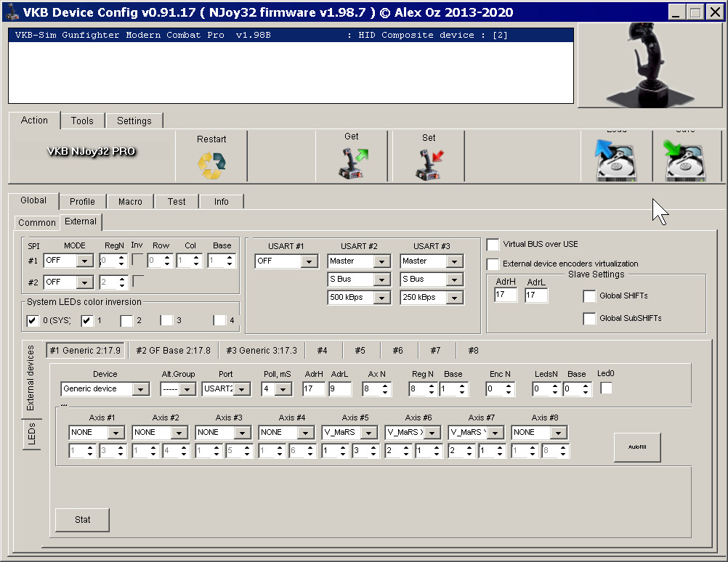
Task: Enable System LED 4 inversion checkbox
Action: pos(219,320)
